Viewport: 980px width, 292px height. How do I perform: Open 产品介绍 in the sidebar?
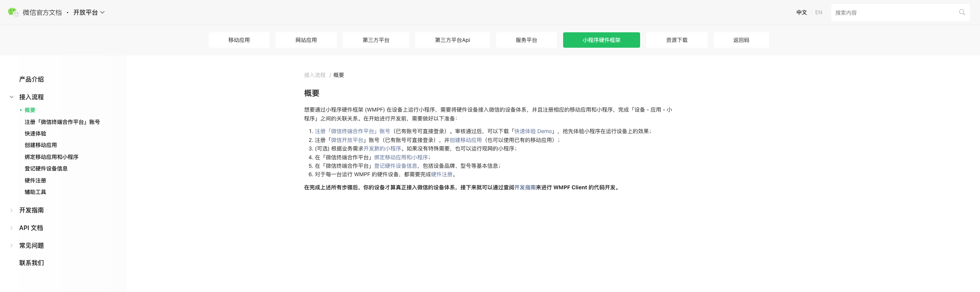point(32,79)
